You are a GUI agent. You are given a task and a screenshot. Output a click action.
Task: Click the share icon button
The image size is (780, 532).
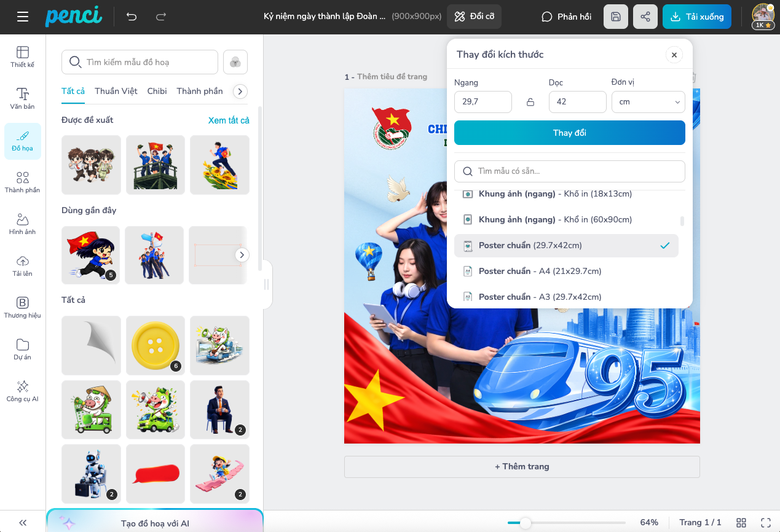(645, 17)
